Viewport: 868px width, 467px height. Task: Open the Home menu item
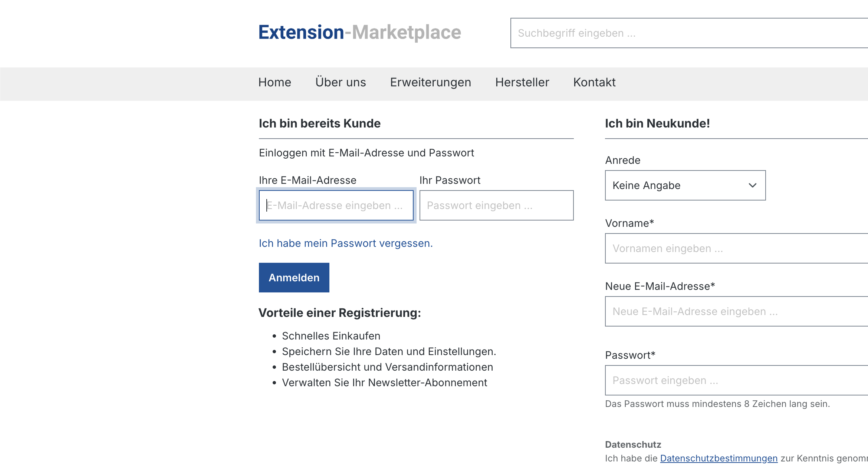coord(274,82)
